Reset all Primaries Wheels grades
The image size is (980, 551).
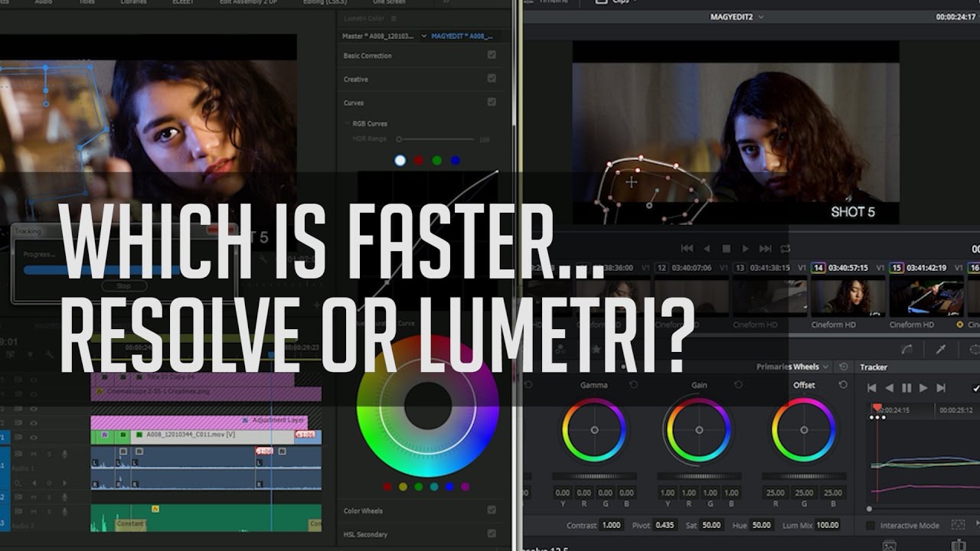[843, 367]
